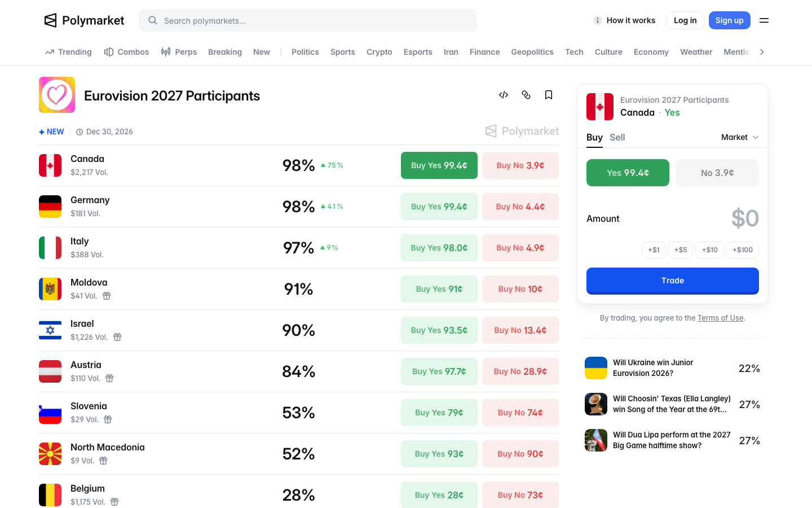Buy Yes 98.0¢ for Italy

(x=439, y=248)
